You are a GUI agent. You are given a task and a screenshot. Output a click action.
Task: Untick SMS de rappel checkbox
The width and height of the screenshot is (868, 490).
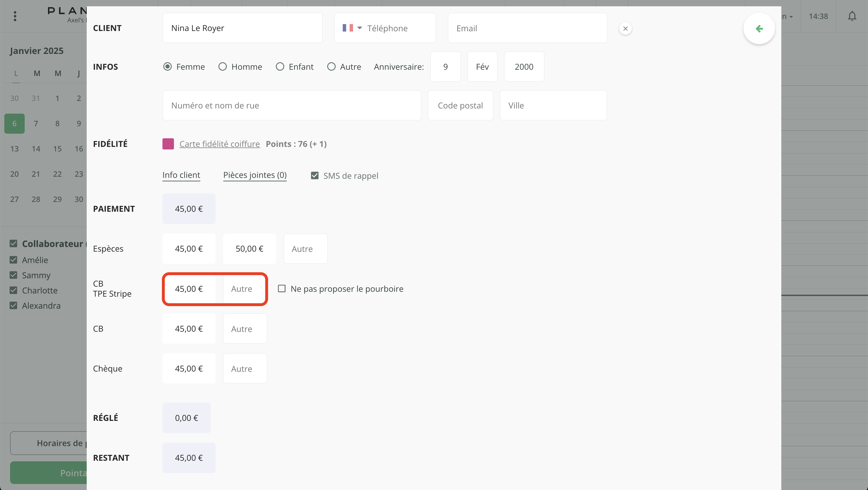(x=314, y=176)
